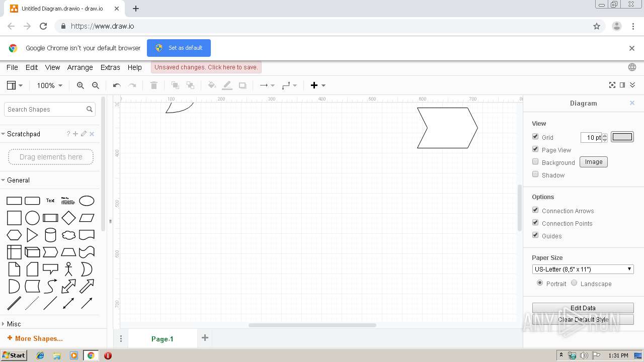The width and height of the screenshot is (644, 362).
Task: Click the Image button for background
Action: (594, 162)
